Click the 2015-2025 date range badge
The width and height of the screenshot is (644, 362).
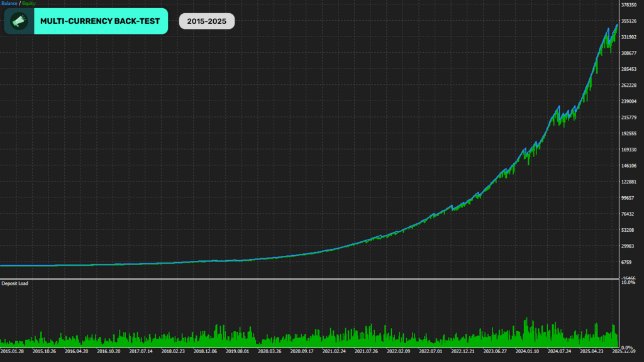(x=206, y=21)
